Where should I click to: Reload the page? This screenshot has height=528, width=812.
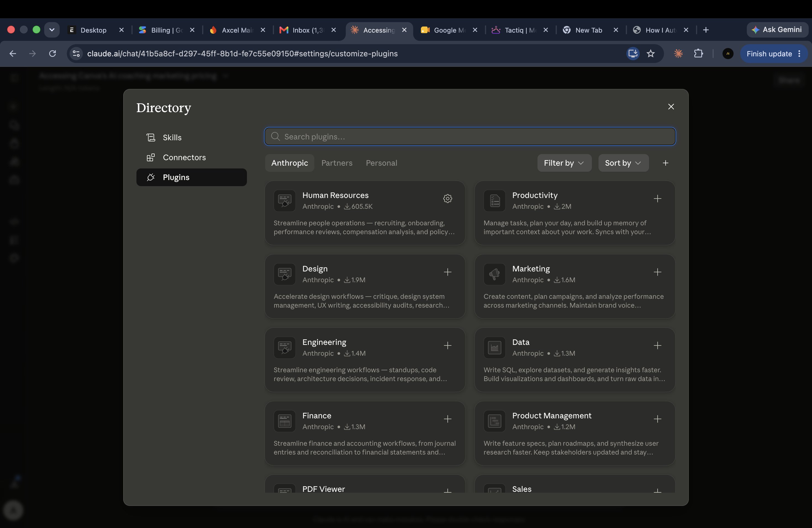point(52,54)
